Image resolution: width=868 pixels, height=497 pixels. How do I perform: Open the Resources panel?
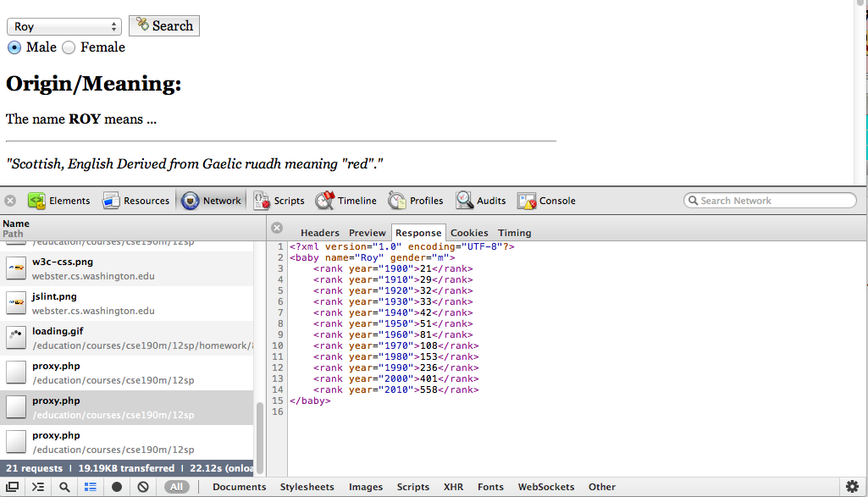(x=136, y=201)
